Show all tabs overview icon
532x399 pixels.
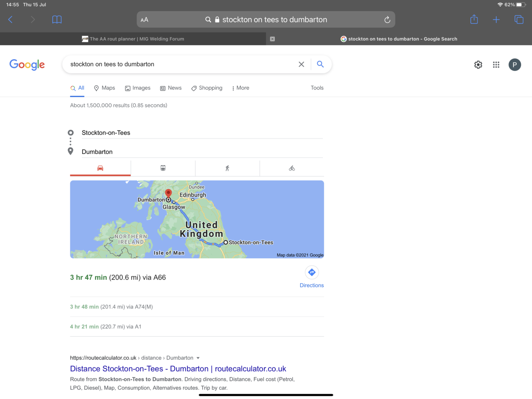pos(519,19)
